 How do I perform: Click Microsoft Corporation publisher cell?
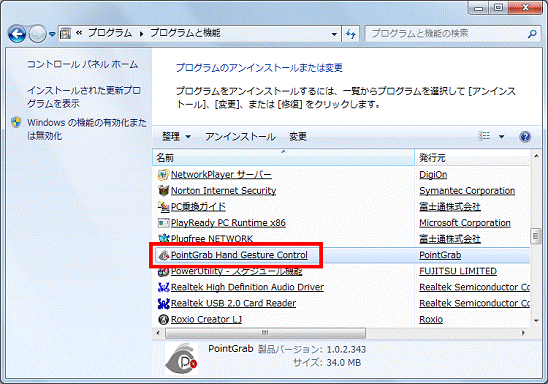(x=465, y=223)
